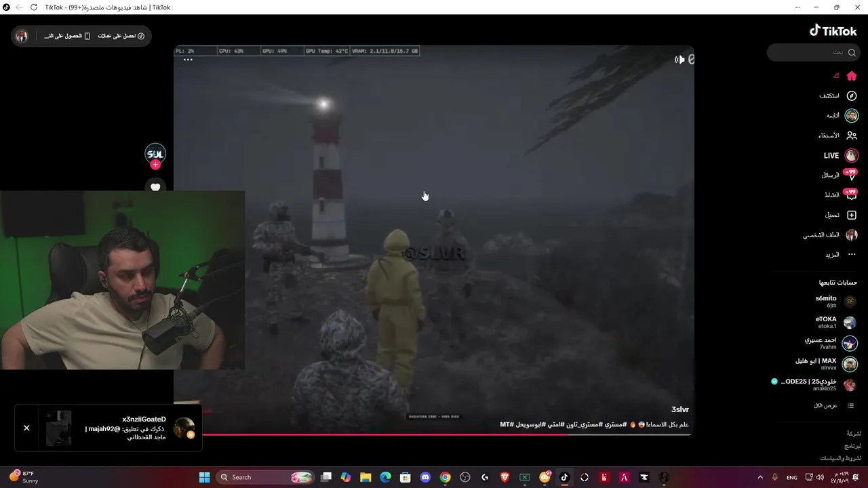
Task: Open Brave browser on taskbar
Action: [x=505, y=477]
